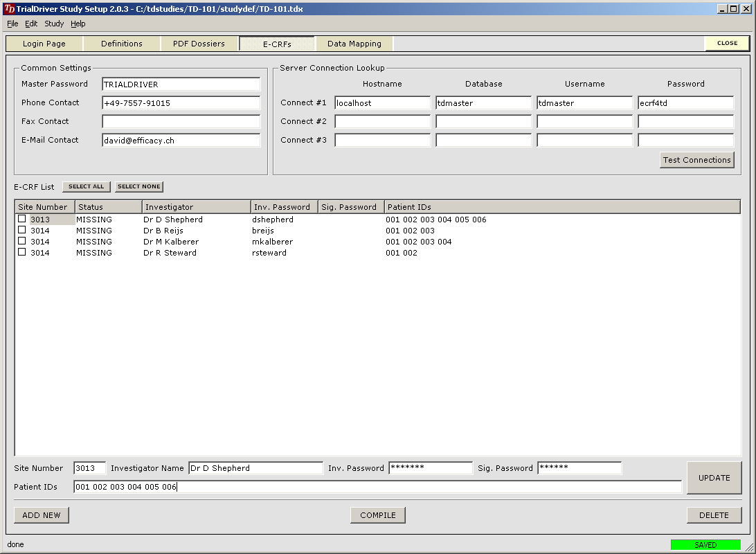756x554 pixels.
Task: Tick the checkbox for Dr D Shepherd
Action: pyautogui.click(x=22, y=219)
